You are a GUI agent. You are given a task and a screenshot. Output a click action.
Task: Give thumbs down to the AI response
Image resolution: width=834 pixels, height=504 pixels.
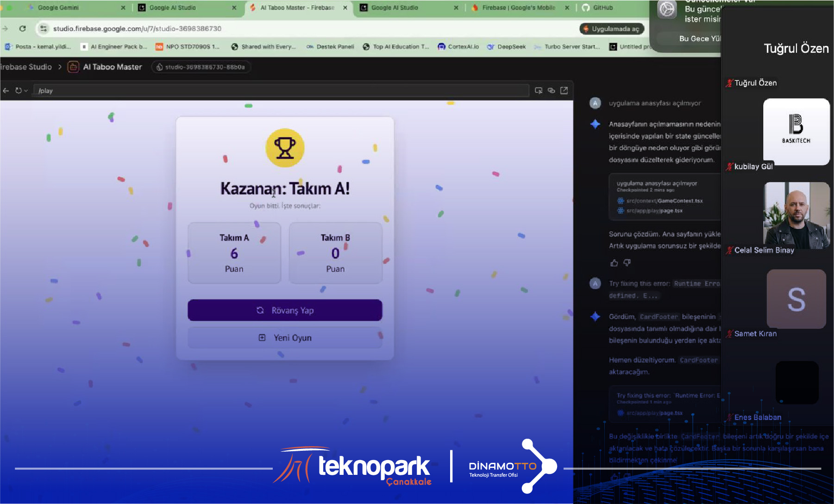(x=627, y=263)
